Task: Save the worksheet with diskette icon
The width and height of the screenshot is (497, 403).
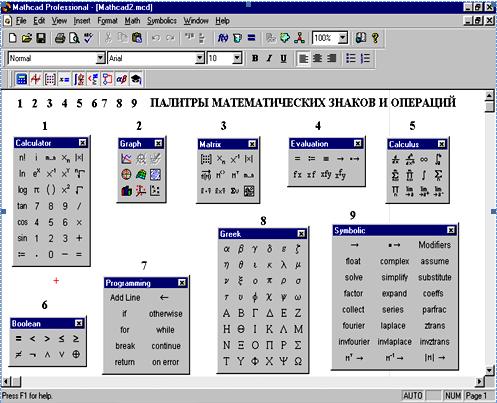Action: 41,38
